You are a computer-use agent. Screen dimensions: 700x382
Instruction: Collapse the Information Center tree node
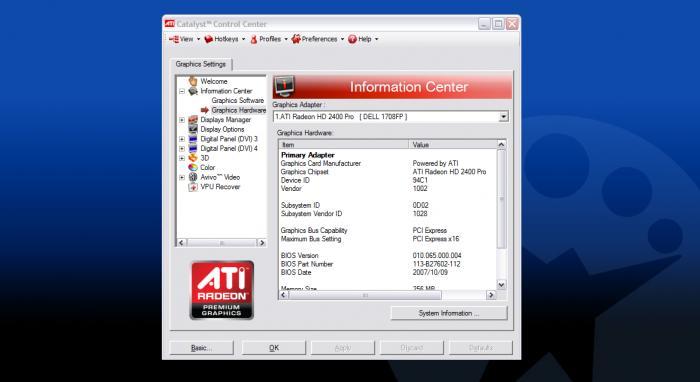(182, 91)
